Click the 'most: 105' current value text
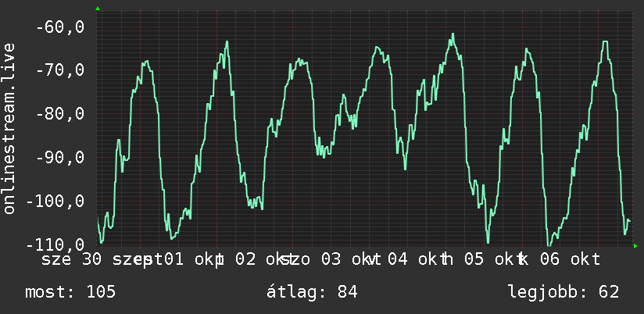Image resolution: width=644 pixels, height=314 pixels. (x=70, y=292)
